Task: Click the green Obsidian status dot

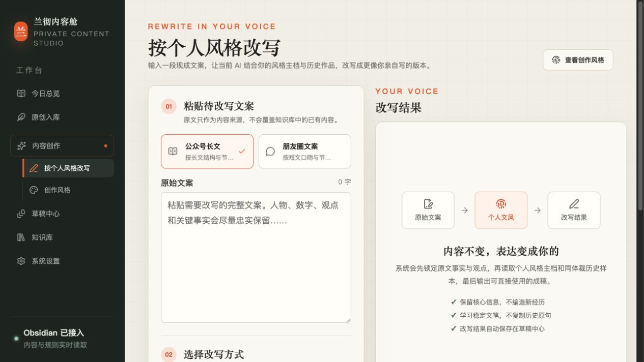Action: pyautogui.click(x=16, y=339)
